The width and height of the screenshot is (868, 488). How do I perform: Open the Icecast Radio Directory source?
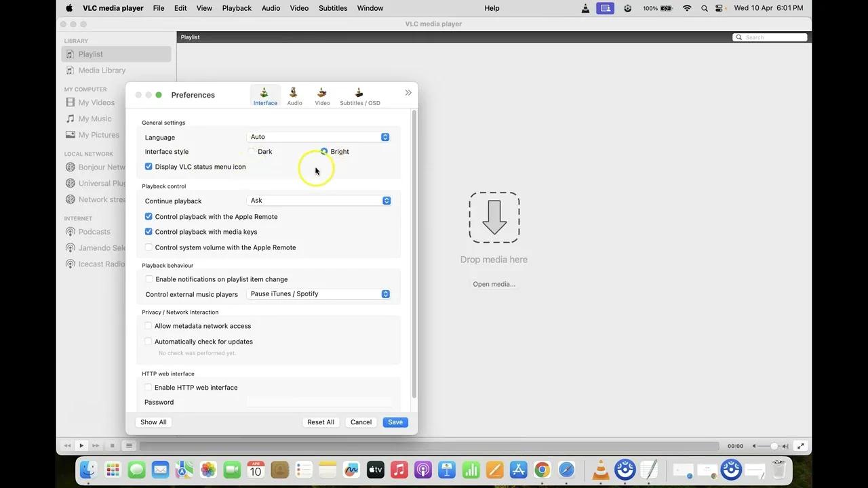tap(100, 264)
